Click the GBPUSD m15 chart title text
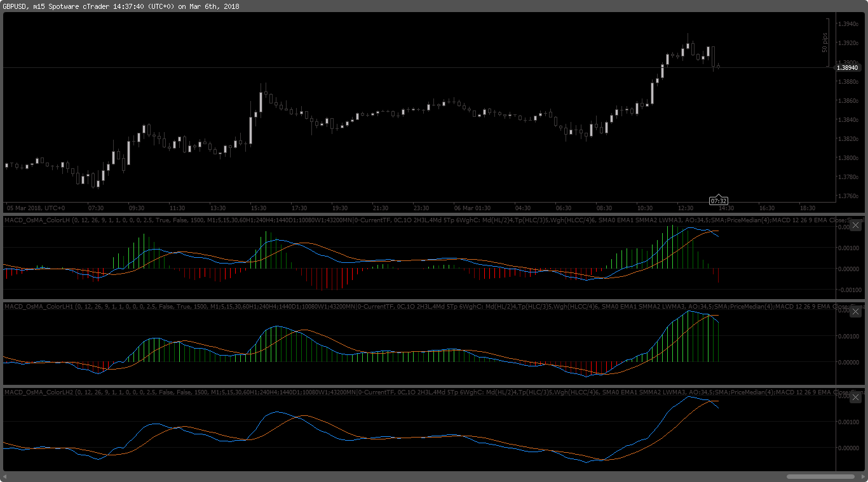 [x=121, y=6]
